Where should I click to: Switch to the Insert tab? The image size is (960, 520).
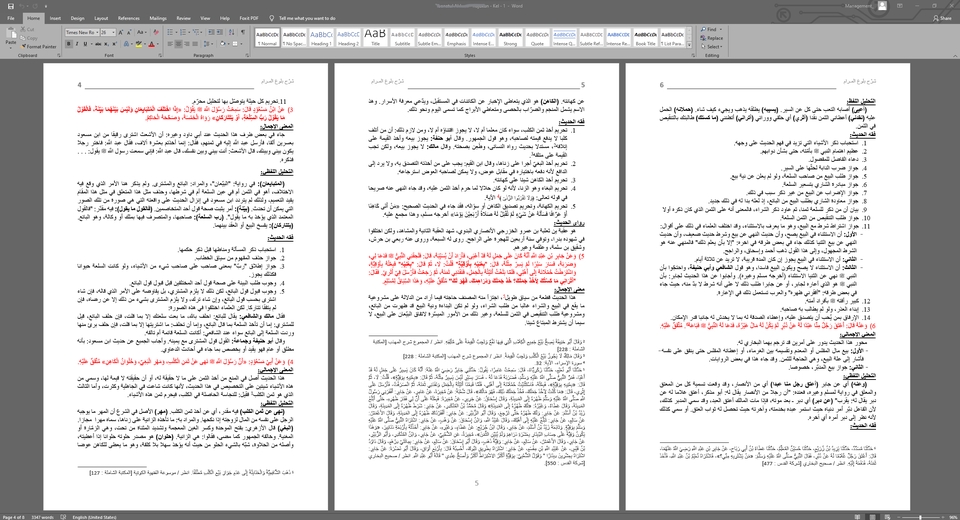[x=55, y=18]
